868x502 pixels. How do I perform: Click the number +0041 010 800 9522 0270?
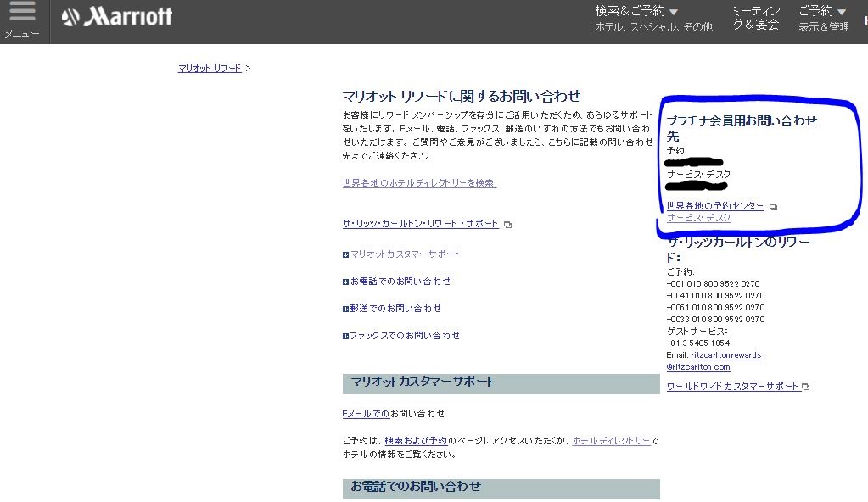(715, 296)
